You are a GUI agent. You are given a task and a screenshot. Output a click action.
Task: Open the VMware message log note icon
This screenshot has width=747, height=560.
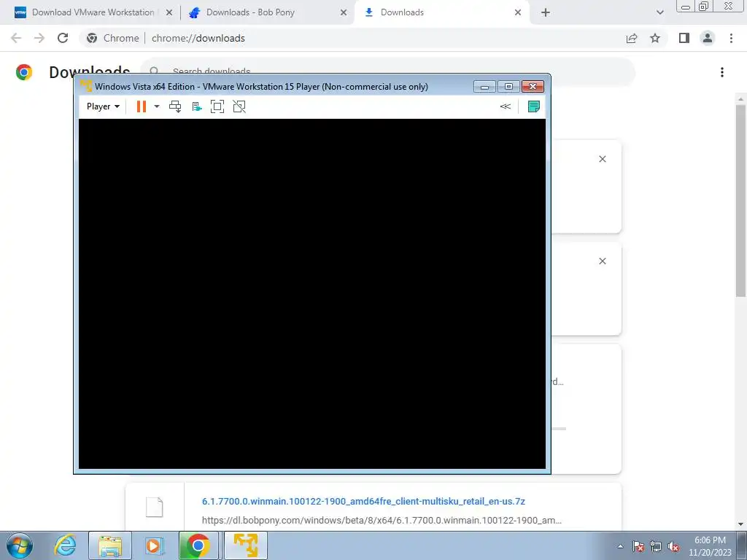tap(533, 106)
